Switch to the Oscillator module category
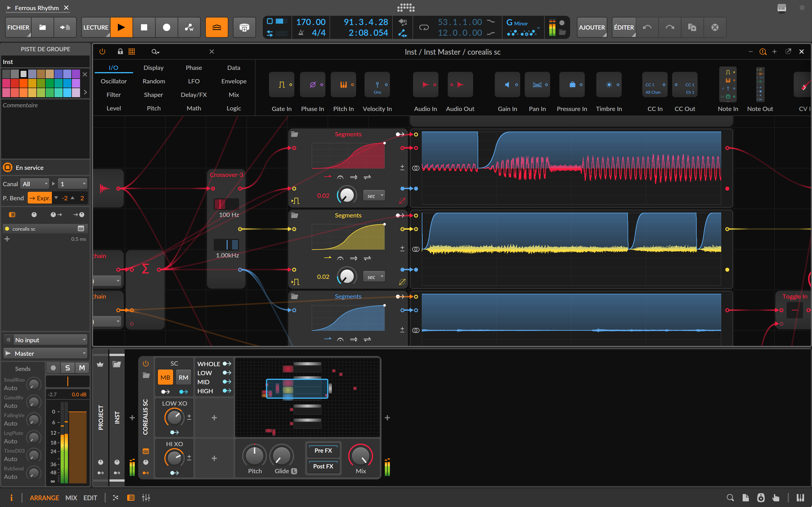Image resolution: width=812 pixels, height=507 pixels. coord(113,81)
